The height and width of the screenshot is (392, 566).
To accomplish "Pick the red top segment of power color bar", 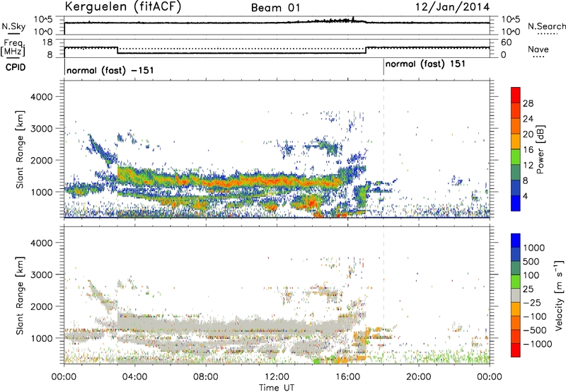I will pos(516,95).
